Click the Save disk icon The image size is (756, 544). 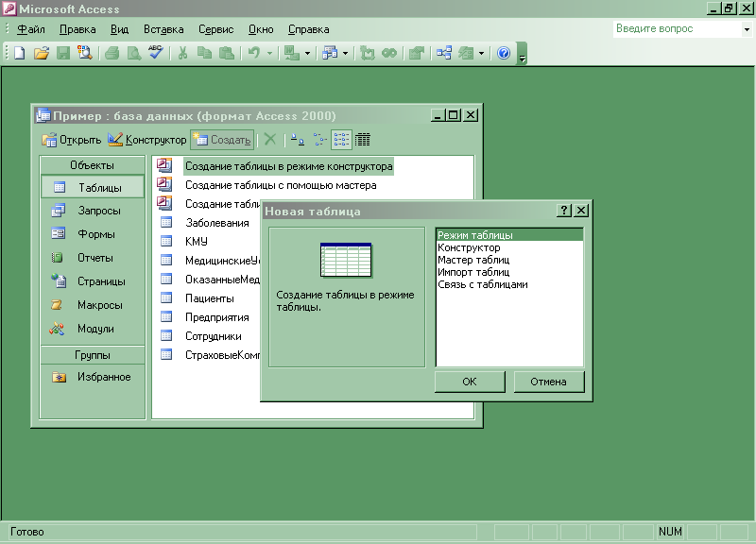63,53
